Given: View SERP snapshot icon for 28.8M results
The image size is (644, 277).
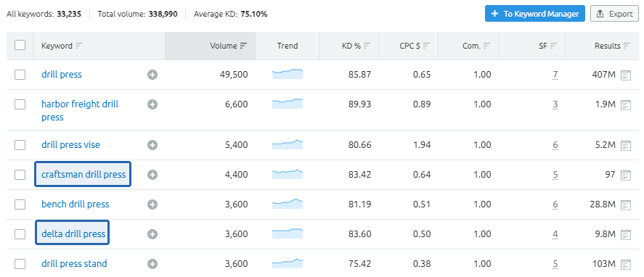Looking at the screenshot, I should pos(626,204).
